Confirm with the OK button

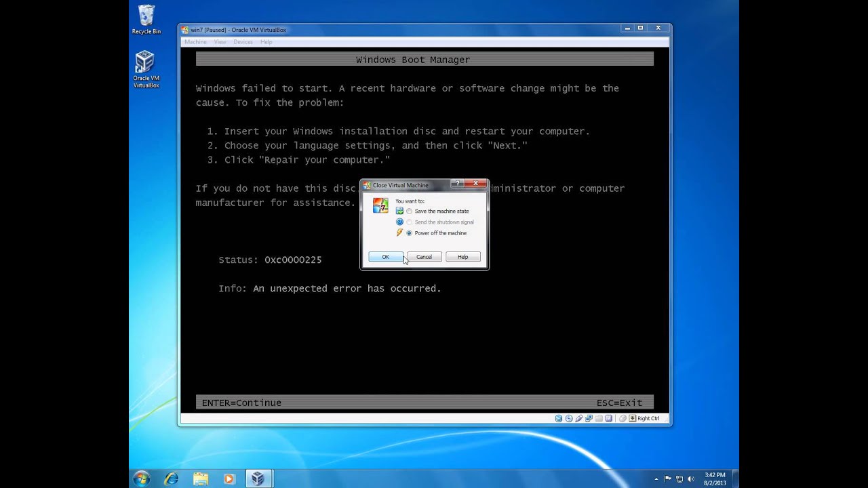386,257
